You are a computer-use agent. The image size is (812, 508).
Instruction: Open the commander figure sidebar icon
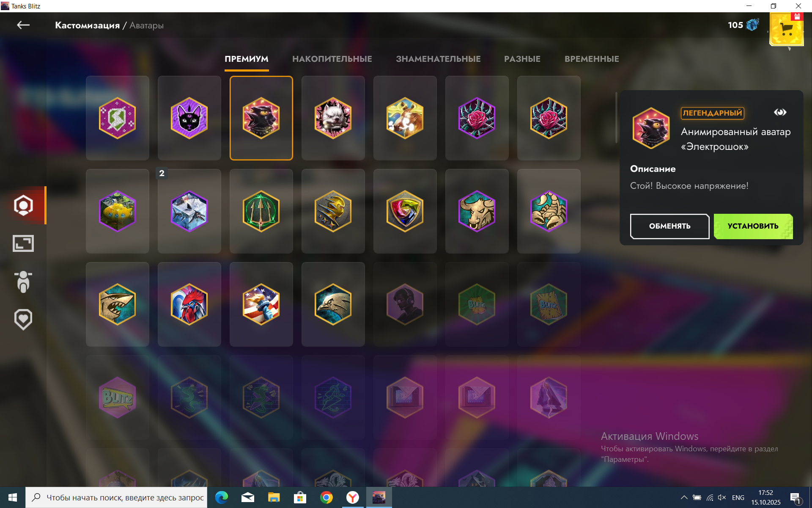point(23,282)
